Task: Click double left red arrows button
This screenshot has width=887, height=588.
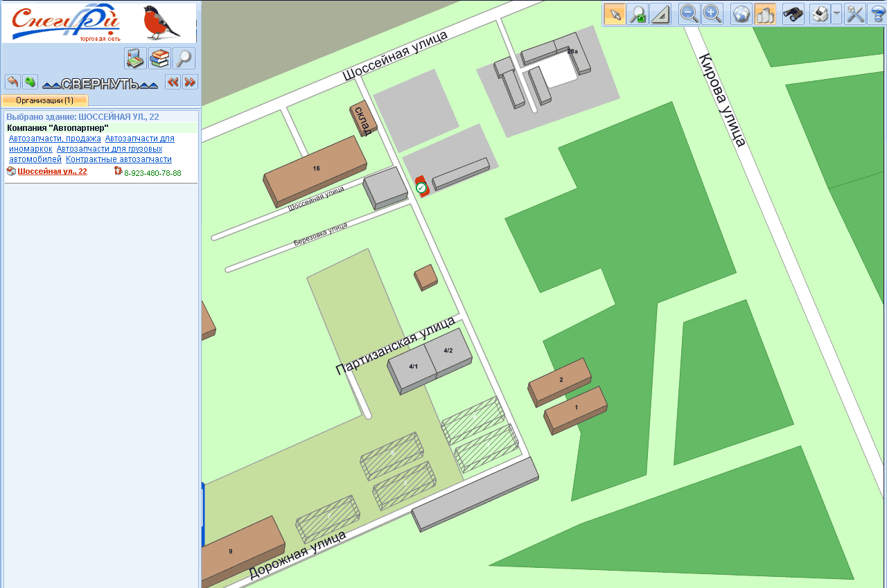Action: (x=173, y=82)
